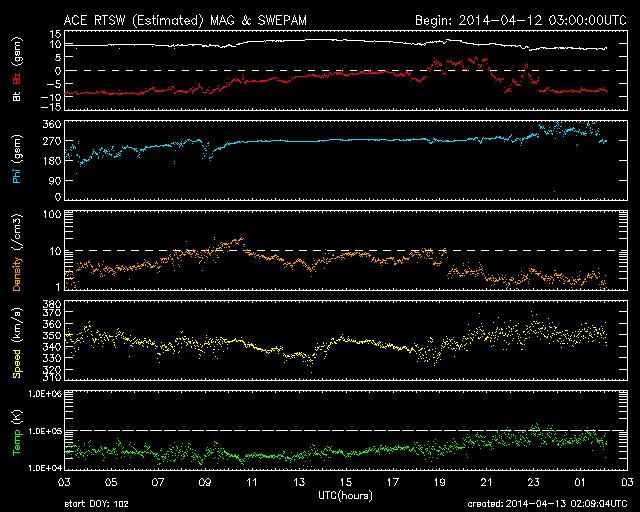Screen dimensions: 640x512
Task: Click the 'created: 2014-04-13 02:09:04UTC' text
Action: pos(547,503)
